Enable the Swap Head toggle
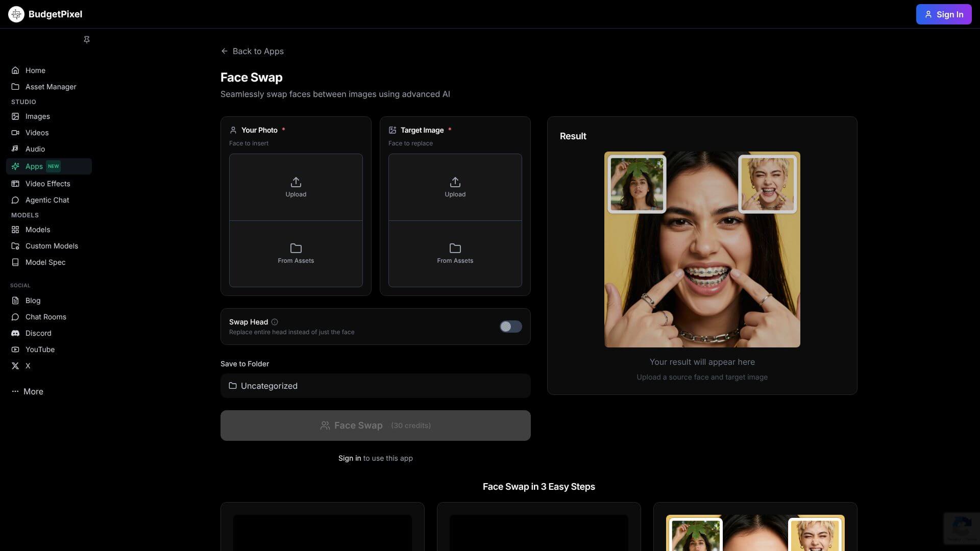The width and height of the screenshot is (980, 551). click(x=510, y=327)
